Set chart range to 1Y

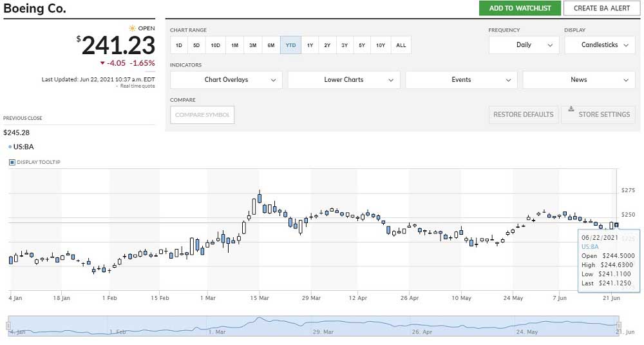pyautogui.click(x=310, y=45)
